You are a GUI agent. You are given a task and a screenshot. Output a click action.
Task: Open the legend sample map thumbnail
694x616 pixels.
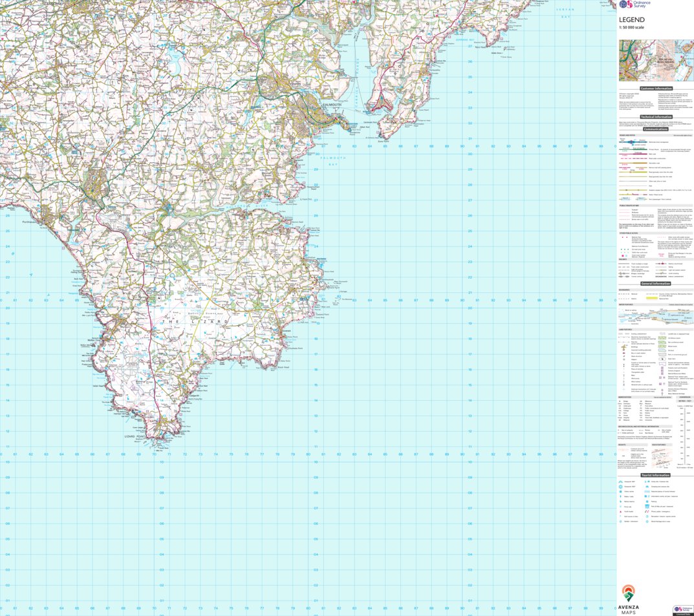(656, 61)
